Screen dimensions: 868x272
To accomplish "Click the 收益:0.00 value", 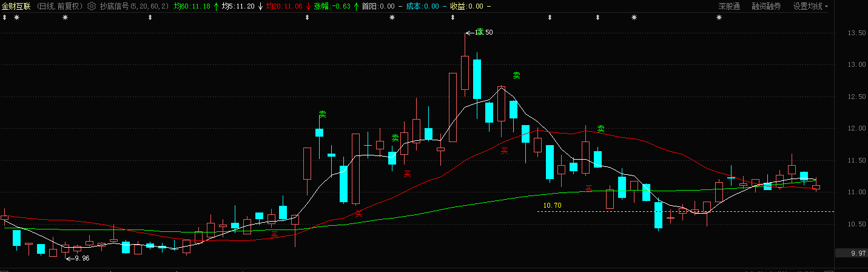I will (x=466, y=6).
